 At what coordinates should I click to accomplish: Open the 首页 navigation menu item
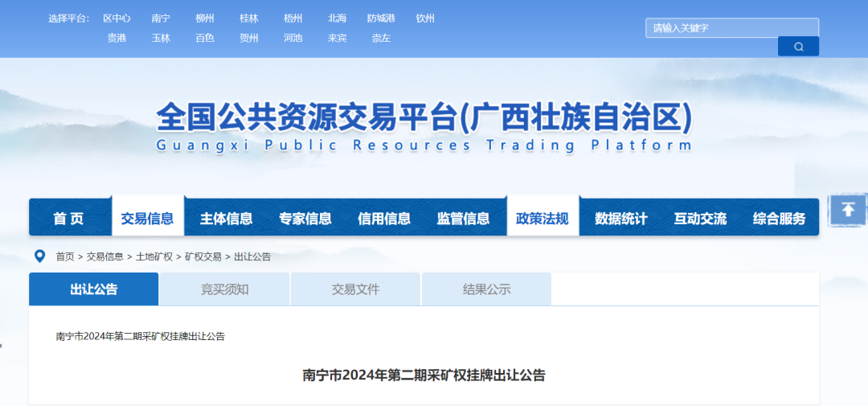tap(68, 219)
